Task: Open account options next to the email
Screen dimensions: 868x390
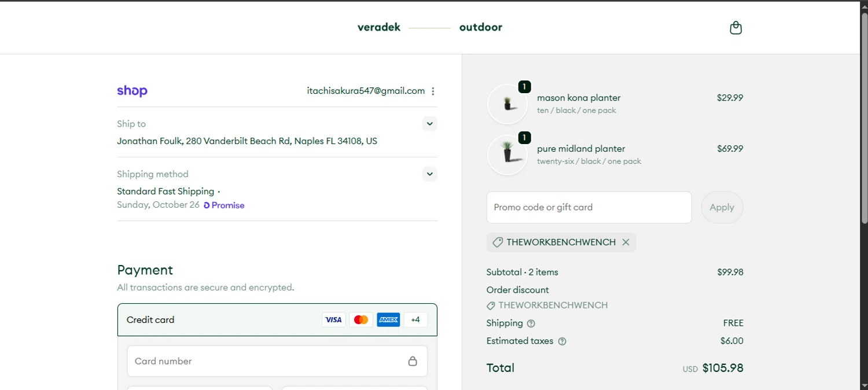Action: pyautogui.click(x=433, y=91)
